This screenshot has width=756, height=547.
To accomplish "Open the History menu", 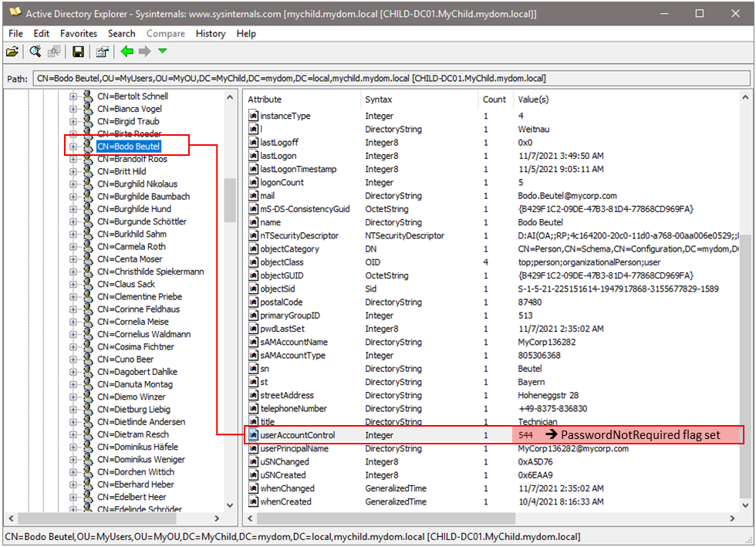I will click(210, 33).
